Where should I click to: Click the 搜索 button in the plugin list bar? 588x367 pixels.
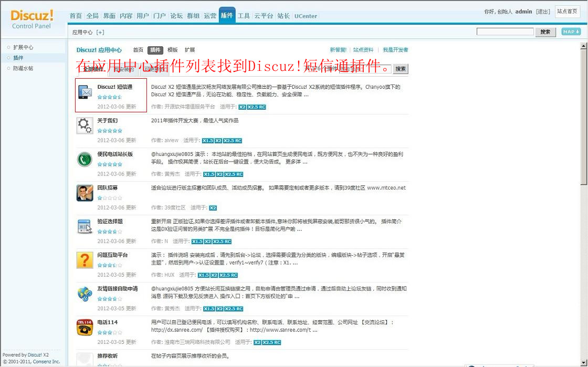coord(401,69)
